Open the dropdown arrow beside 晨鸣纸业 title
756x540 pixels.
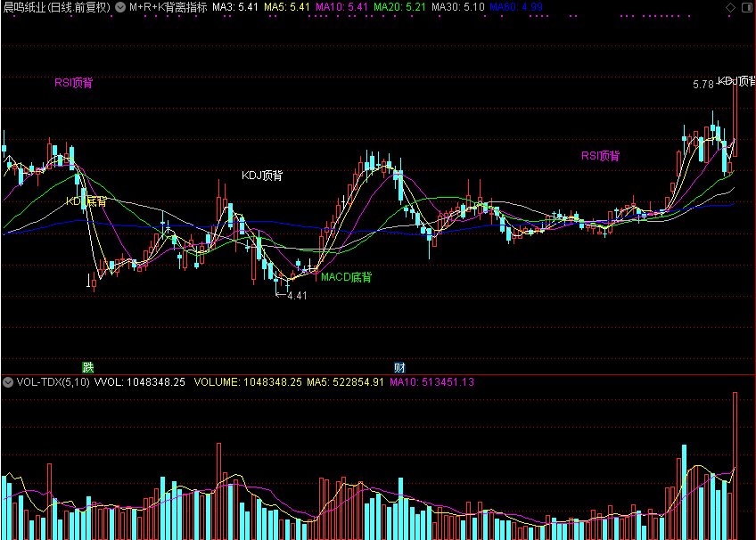point(120,7)
